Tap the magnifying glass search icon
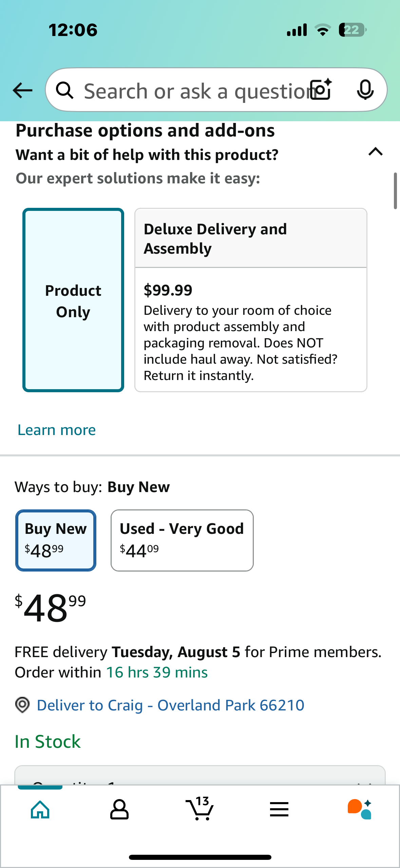Image resolution: width=400 pixels, height=868 pixels. tap(64, 90)
